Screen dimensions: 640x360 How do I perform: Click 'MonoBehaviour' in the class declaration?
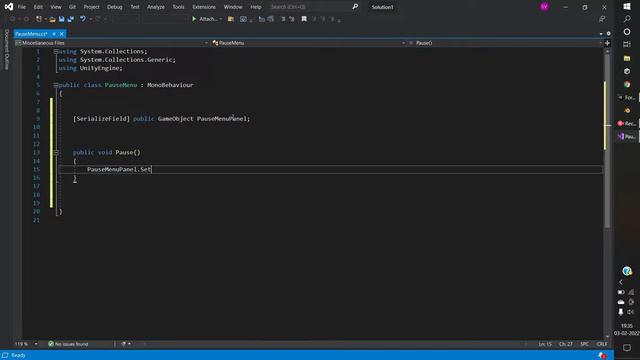[170, 85]
